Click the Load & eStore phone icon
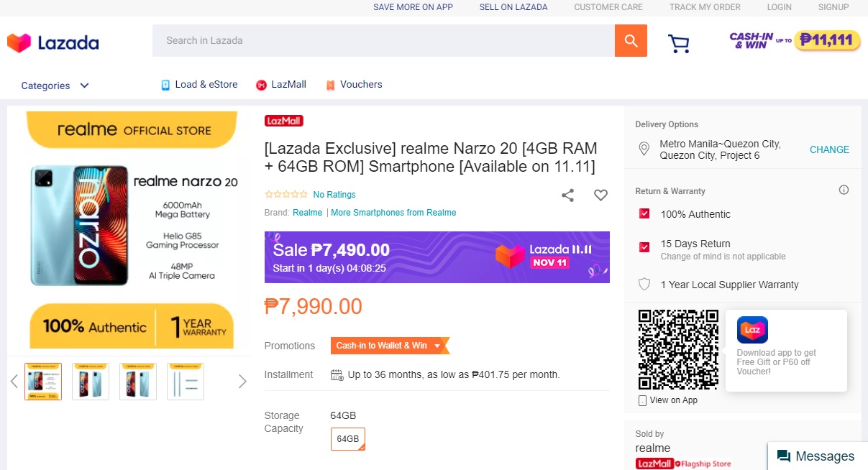This screenshot has width=868, height=470. 165,85
